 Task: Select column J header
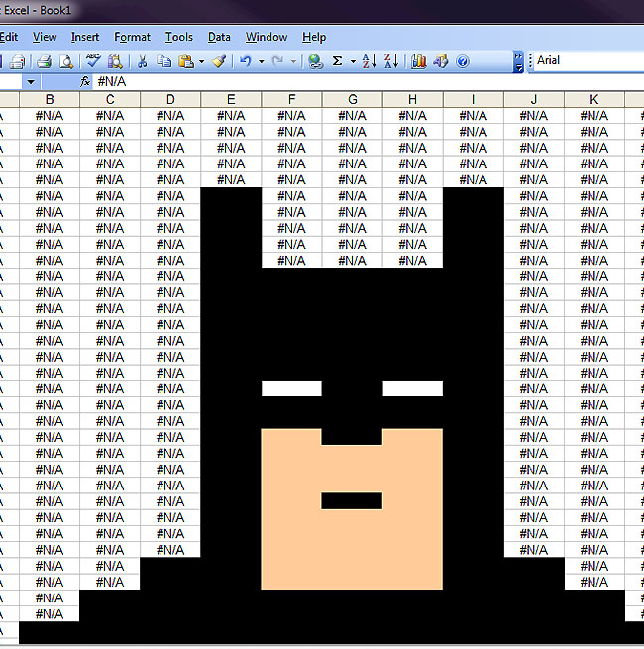tap(533, 100)
